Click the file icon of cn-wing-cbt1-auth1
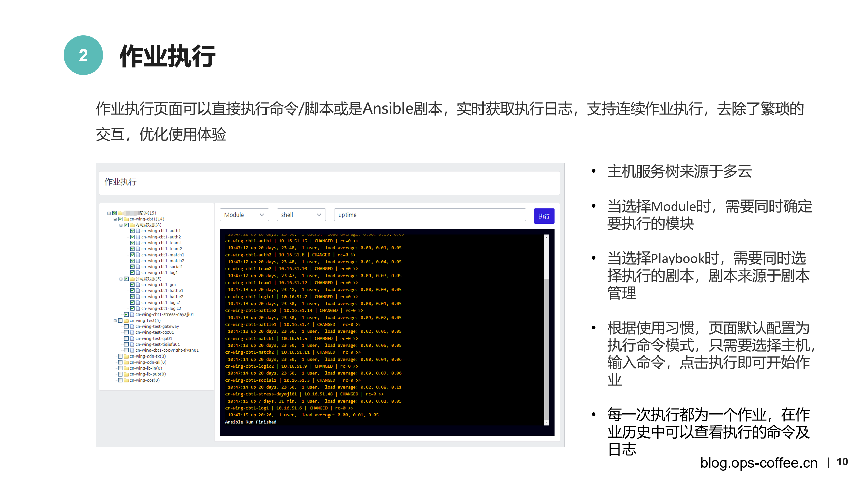The width and height of the screenshot is (868, 488). 138,231
